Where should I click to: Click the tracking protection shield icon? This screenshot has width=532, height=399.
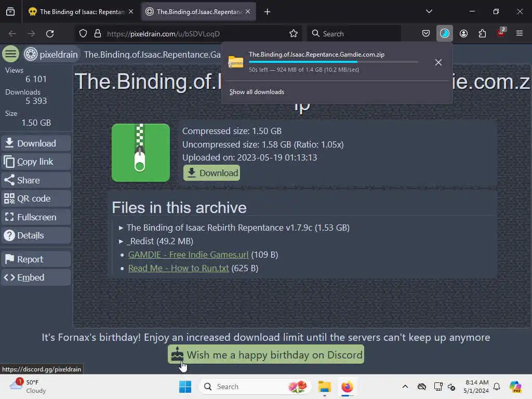pos(83,34)
